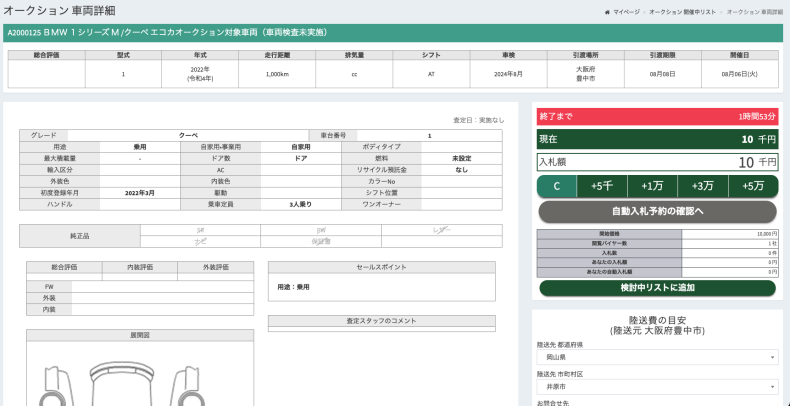Add vehicle via 検討中リストに追加

(x=657, y=288)
